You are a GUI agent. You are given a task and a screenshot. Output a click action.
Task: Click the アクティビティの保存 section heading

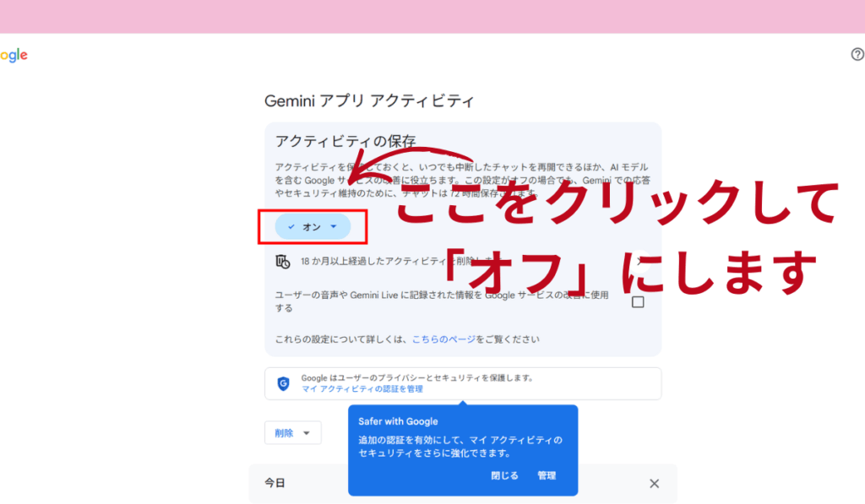click(x=345, y=141)
